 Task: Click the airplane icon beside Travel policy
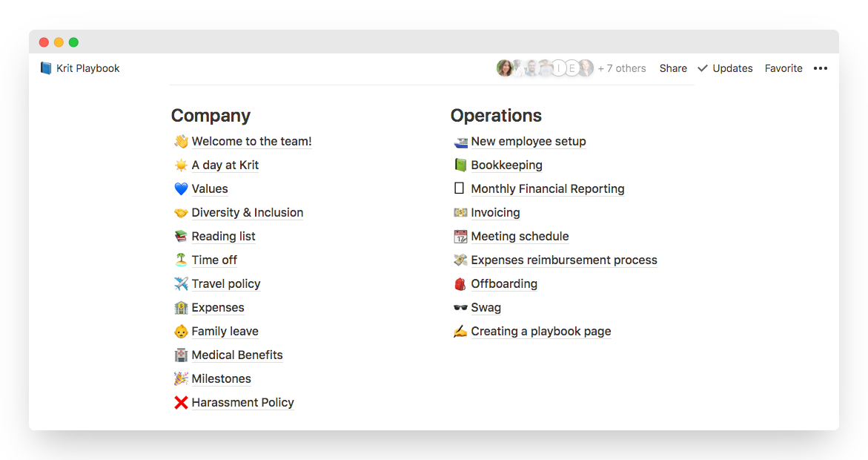coord(181,284)
